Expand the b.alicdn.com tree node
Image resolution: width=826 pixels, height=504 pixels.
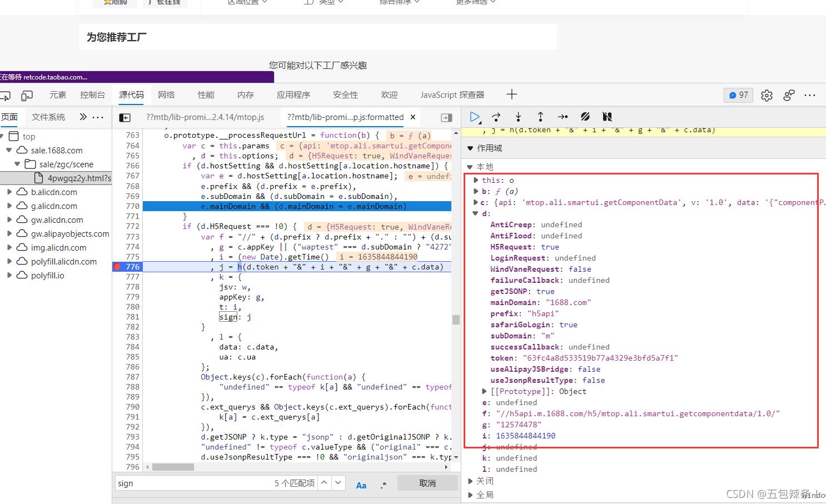coord(9,192)
